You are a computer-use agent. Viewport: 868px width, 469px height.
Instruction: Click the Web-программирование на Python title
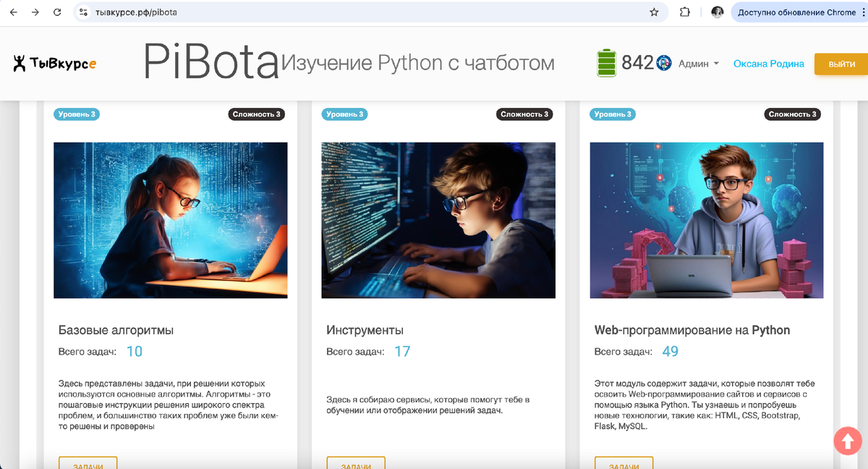tap(692, 330)
